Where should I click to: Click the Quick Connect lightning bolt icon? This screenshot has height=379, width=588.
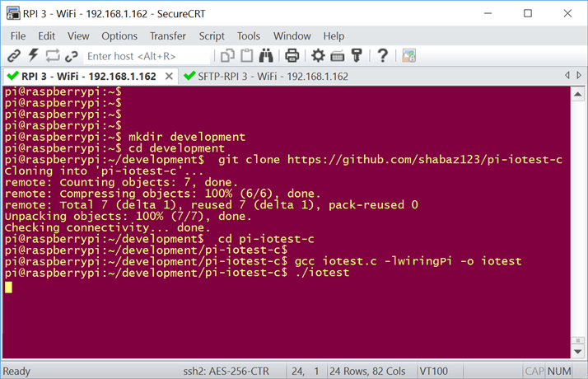tap(34, 55)
